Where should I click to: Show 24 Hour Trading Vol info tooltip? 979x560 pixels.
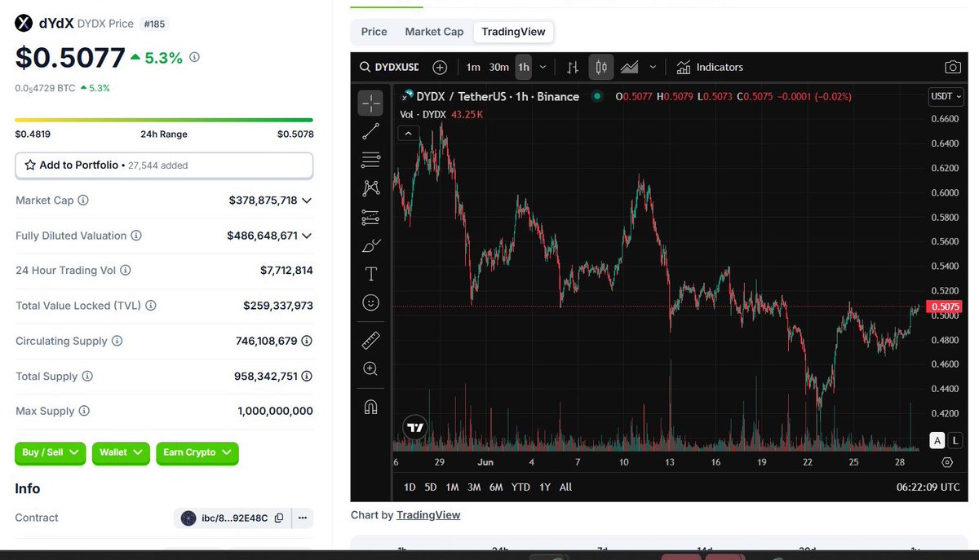[x=126, y=271]
